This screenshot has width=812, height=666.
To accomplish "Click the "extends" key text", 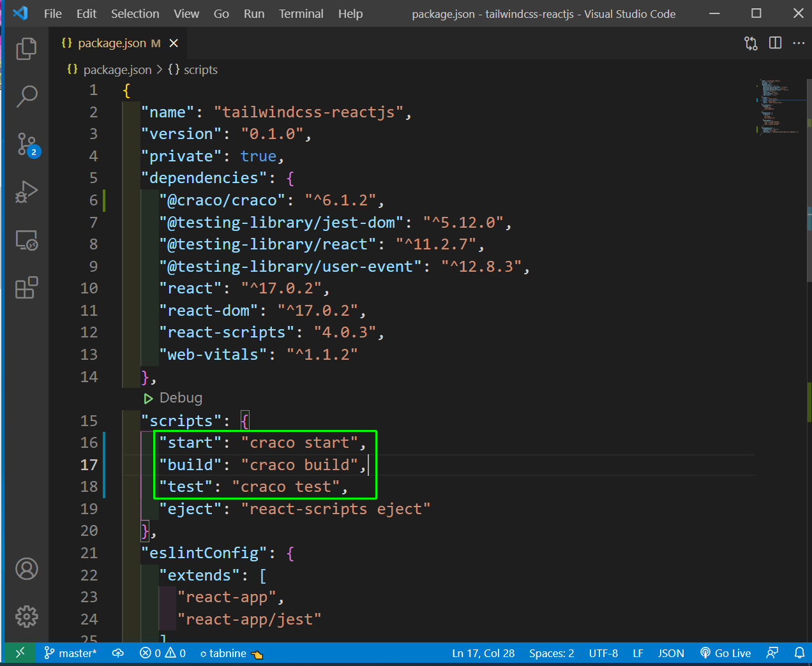I will coord(200,575).
